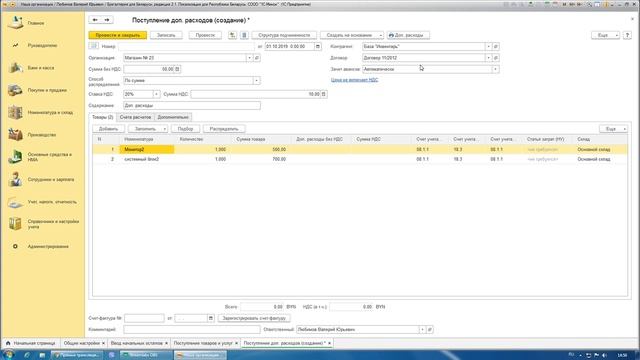
Task: Open the Сотрудники и зарплата section
Action: [x=51, y=180]
